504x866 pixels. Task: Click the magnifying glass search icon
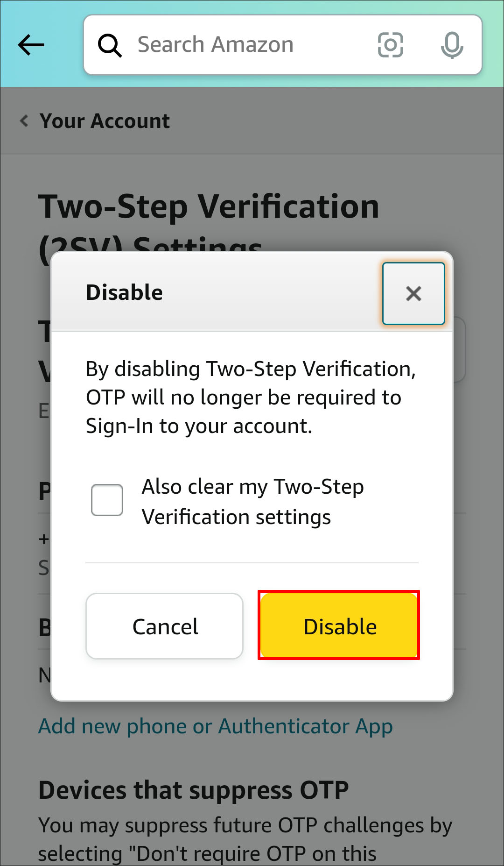pyautogui.click(x=110, y=45)
